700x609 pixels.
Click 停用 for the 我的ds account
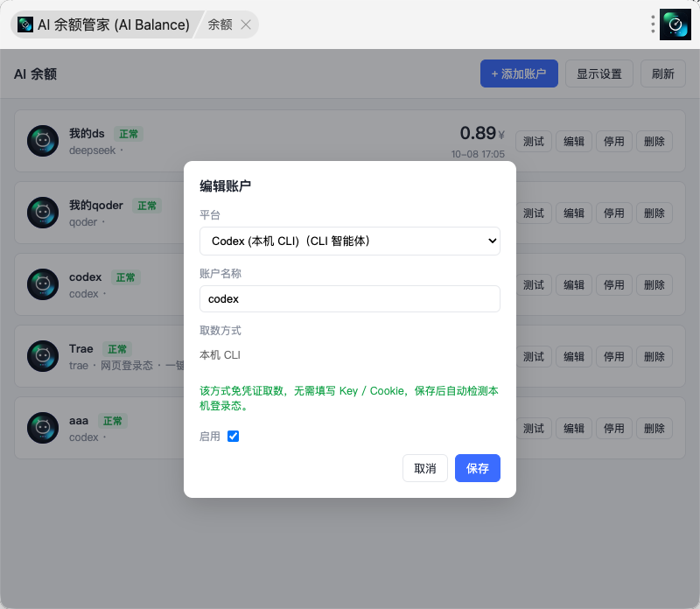click(x=614, y=142)
